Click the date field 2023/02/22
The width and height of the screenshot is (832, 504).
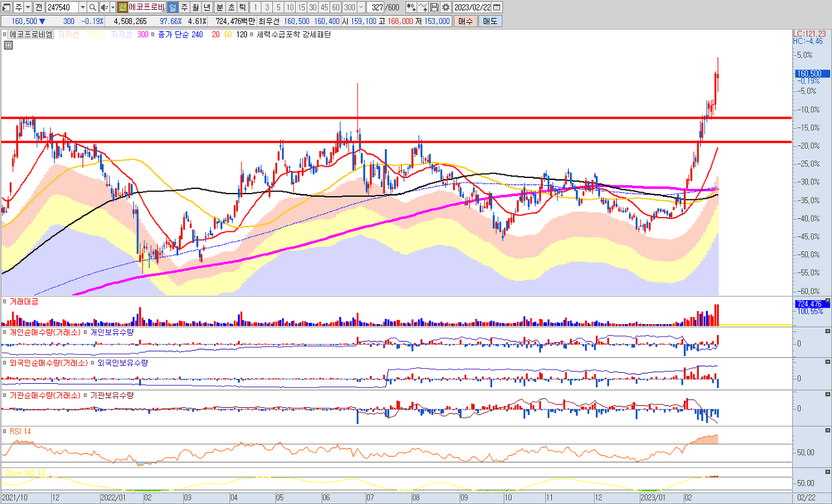[x=472, y=7]
